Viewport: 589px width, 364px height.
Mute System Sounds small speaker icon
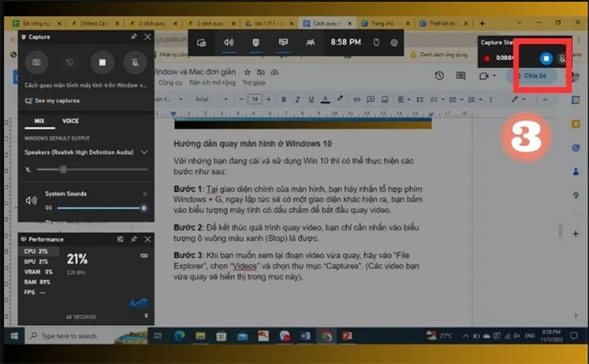point(49,208)
